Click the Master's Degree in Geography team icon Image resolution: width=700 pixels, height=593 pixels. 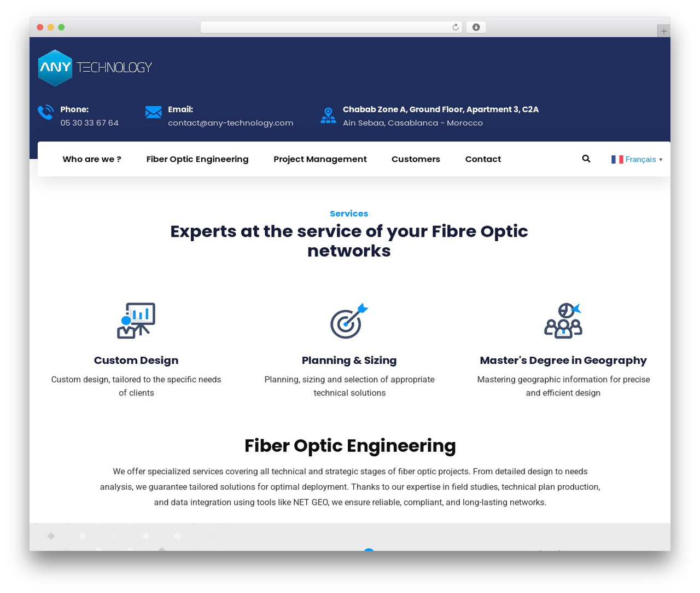click(563, 321)
